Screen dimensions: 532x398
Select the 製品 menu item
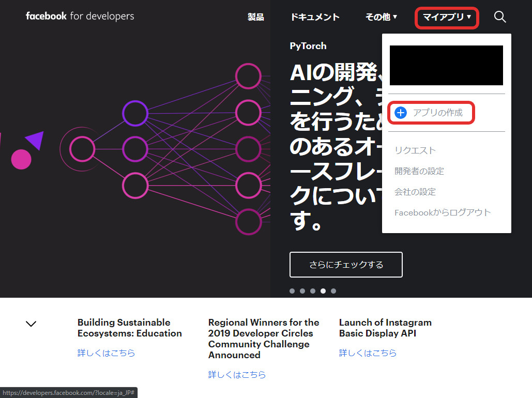(255, 17)
